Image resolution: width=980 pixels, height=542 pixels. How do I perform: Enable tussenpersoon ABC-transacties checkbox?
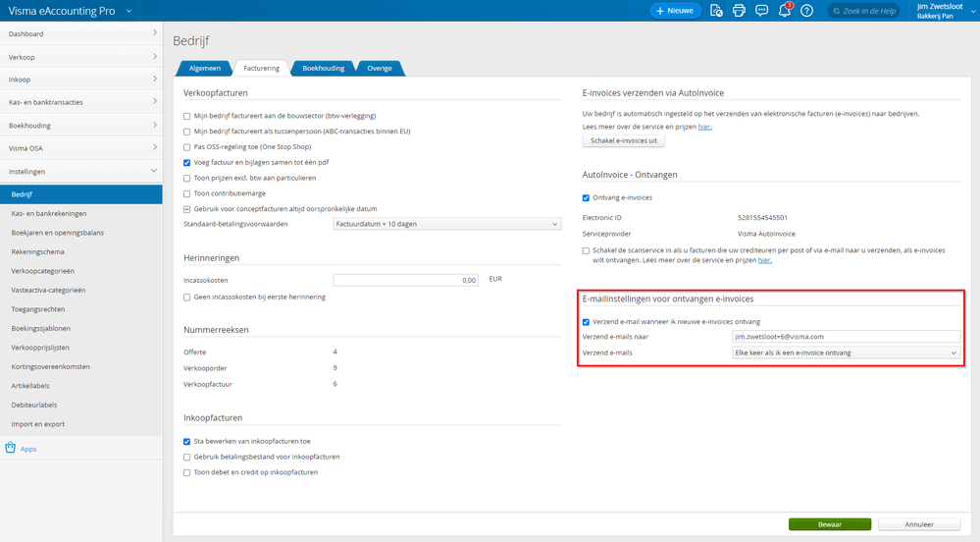pyautogui.click(x=186, y=132)
